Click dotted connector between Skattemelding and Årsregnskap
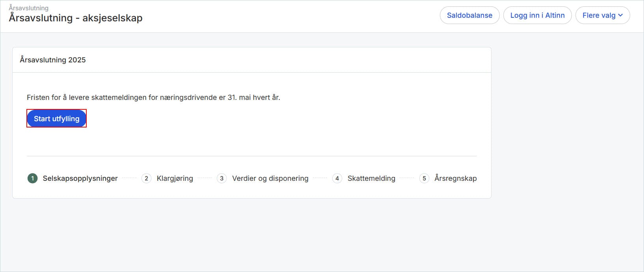 coord(407,178)
